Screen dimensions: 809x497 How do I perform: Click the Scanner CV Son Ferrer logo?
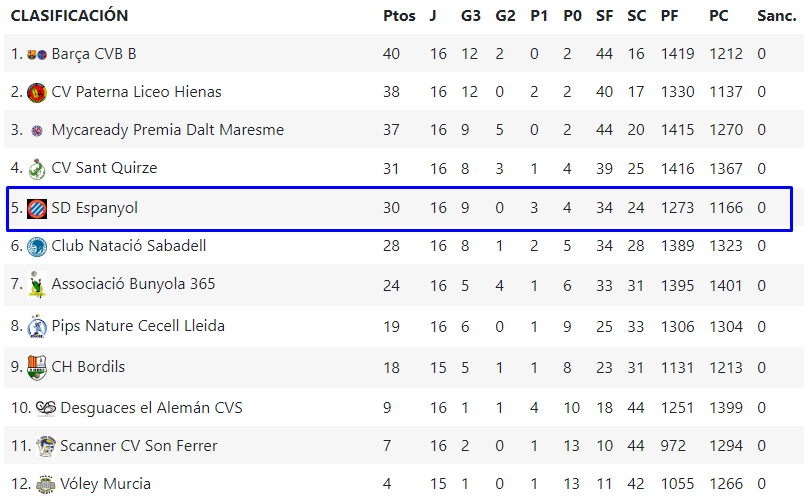tap(46, 446)
